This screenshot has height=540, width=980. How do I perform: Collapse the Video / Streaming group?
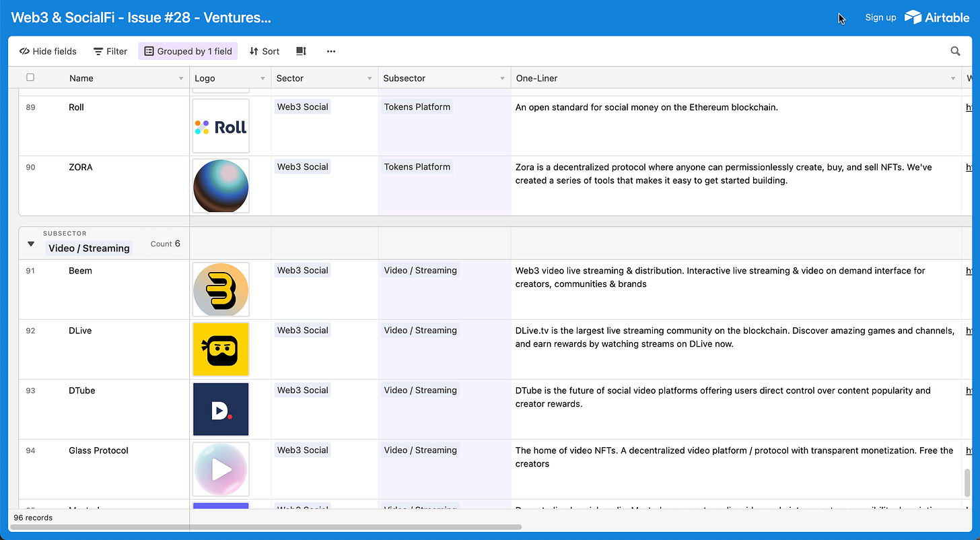[31, 244]
